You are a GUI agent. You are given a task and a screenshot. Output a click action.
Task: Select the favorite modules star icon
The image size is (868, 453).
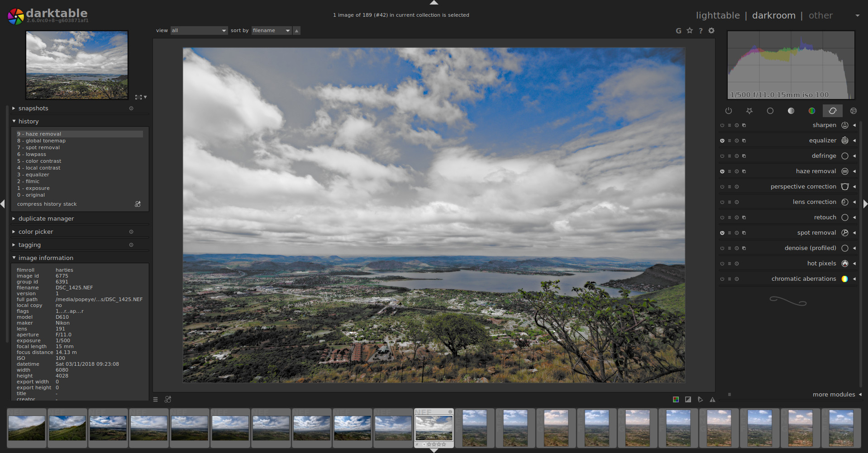point(749,111)
